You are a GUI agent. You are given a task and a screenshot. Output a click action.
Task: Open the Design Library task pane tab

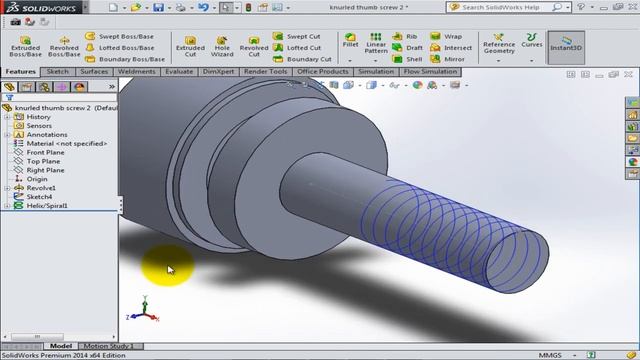(632, 115)
